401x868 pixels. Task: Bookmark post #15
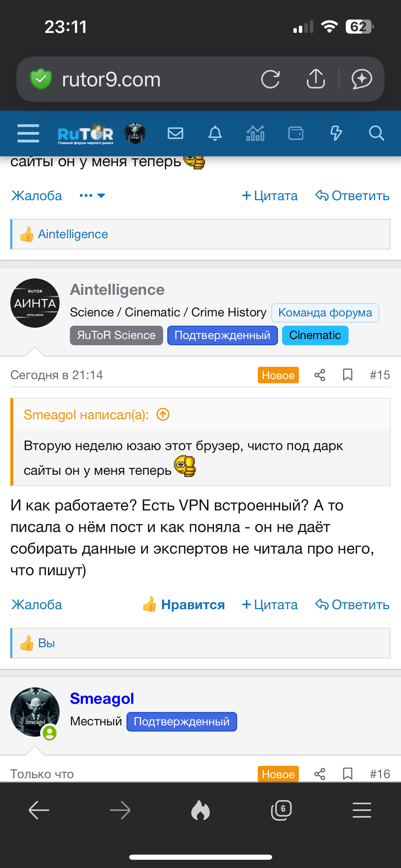[348, 375]
